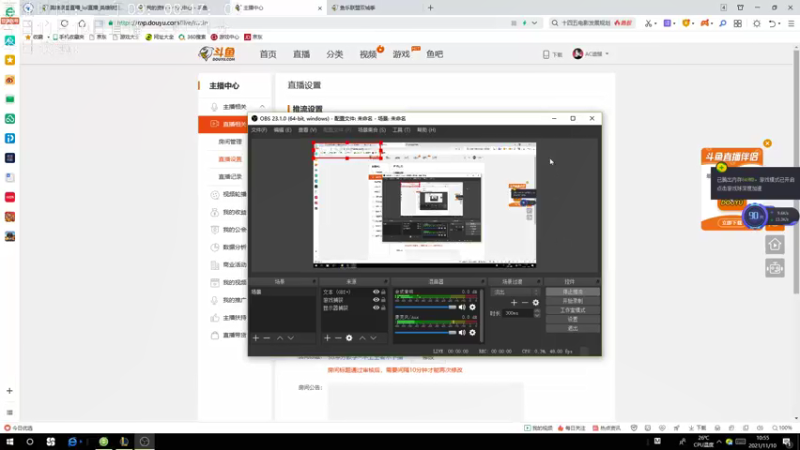Viewport: 800px width, 450px height.
Task: Adjust the first mixer channel volume slider
Action: tap(426, 307)
